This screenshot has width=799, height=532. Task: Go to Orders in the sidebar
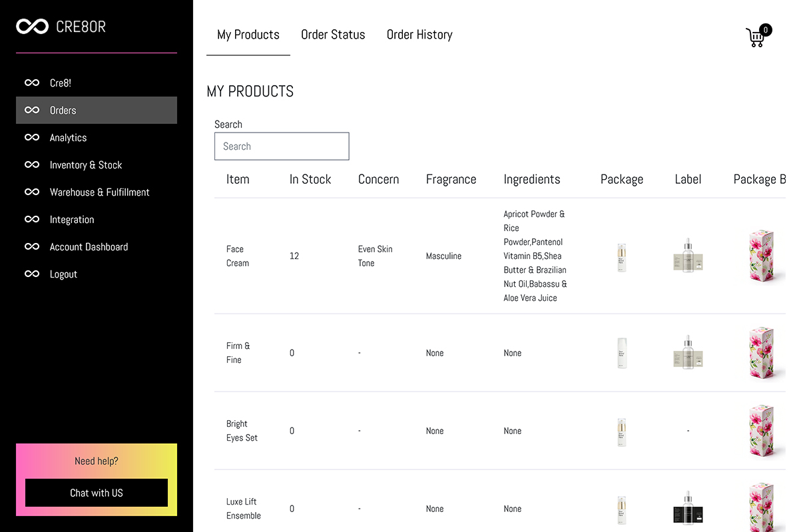click(63, 111)
